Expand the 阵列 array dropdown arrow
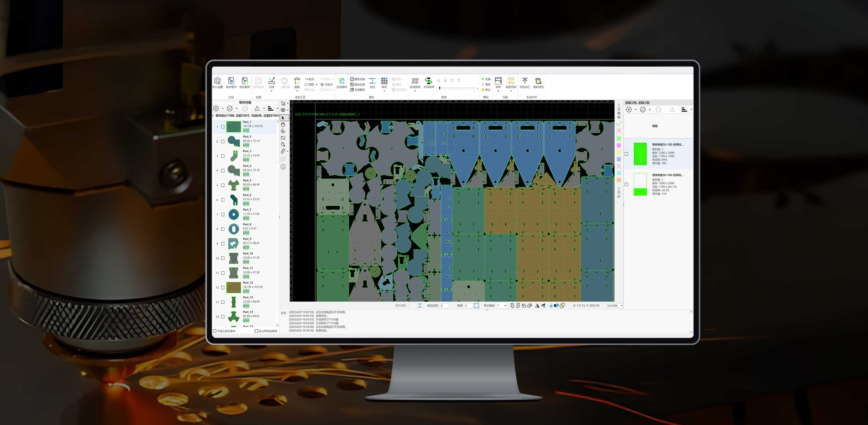This screenshot has width=868, height=425. coord(384,91)
